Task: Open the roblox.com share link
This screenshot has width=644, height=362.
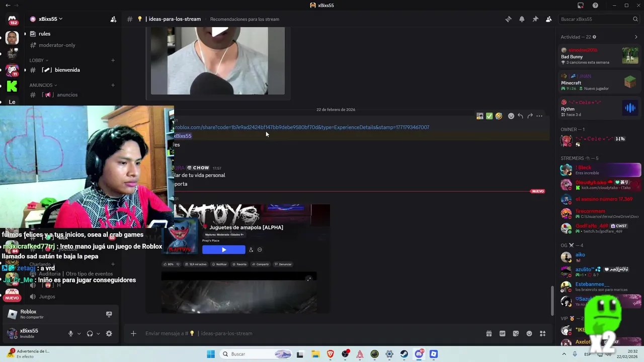Action: [302, 127]
